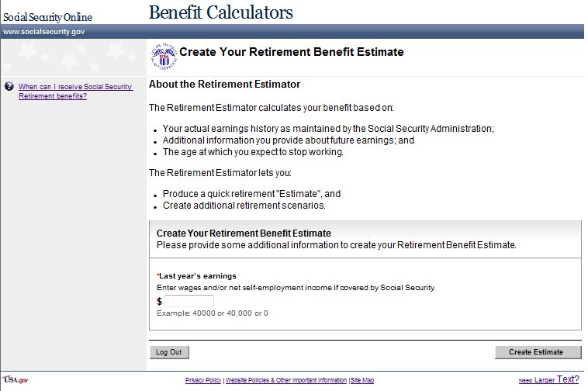
Task: Click the www.socialsecurity.gov address text
Action: click(x=44, y=32)
